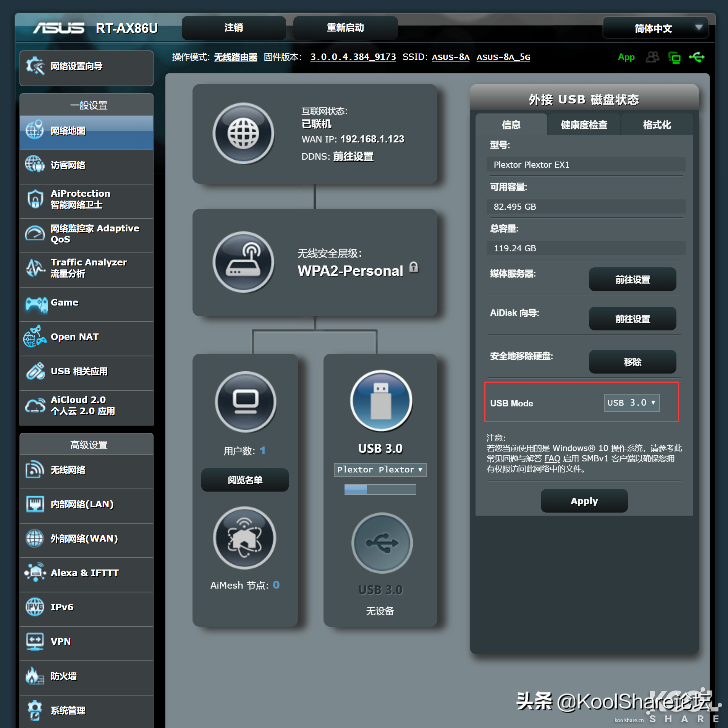Click the USB status icon in header
Screen dimensions: 728x728
point(697,57)
